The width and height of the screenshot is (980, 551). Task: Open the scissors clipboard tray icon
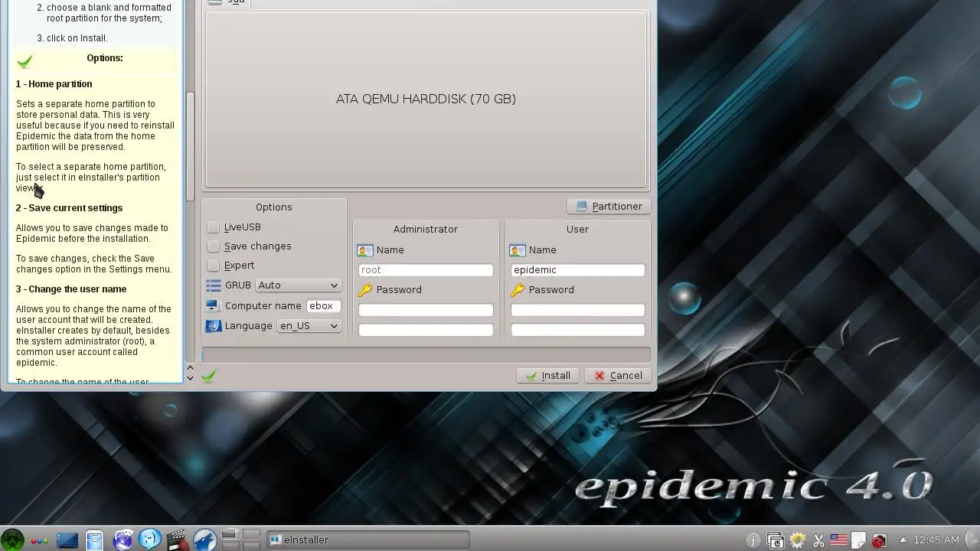(x=818, y=540)
